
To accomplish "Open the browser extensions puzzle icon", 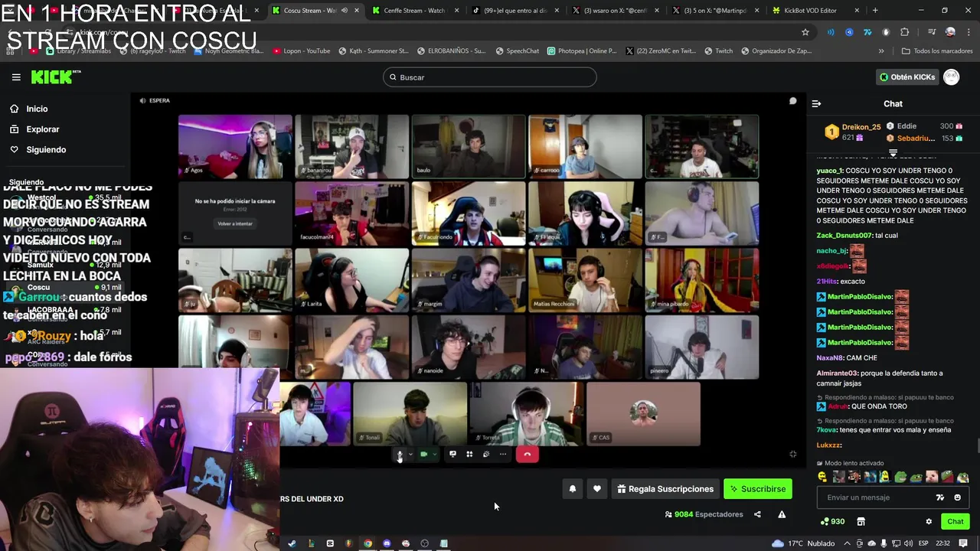I will (x=905, y=32).
